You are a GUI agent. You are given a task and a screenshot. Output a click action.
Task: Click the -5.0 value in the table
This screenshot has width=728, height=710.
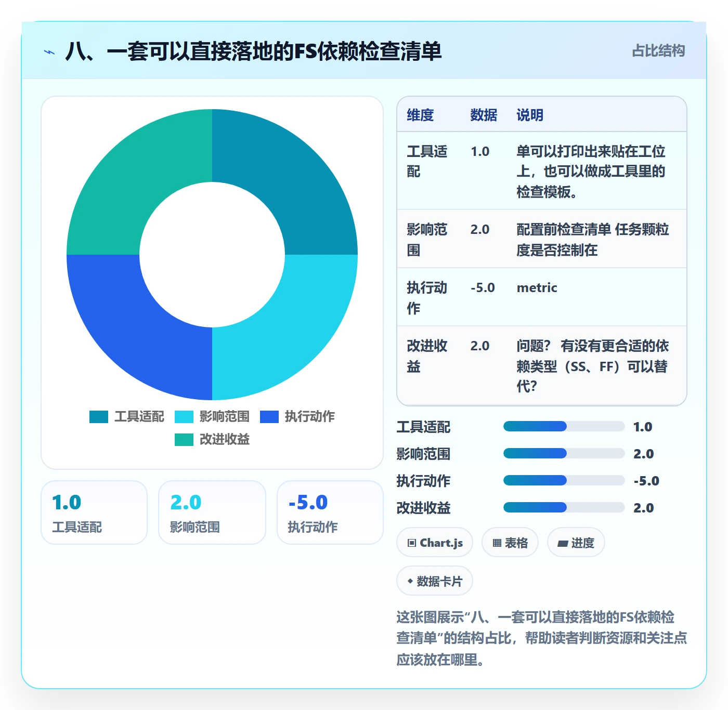483,288
